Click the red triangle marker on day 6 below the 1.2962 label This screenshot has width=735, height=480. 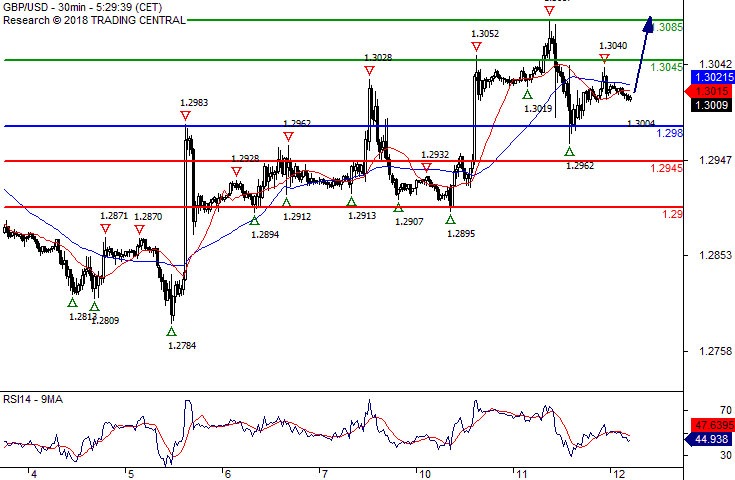click(x=288, y=137)
